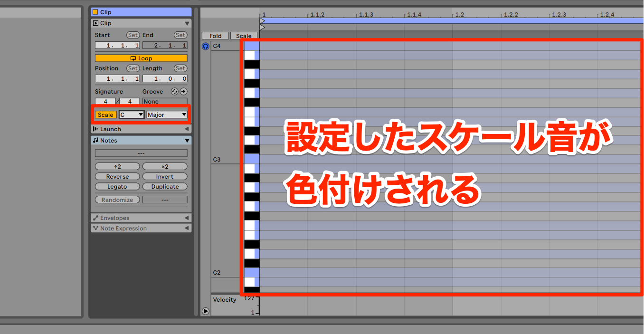Select the loop Position value field
The image size is (644, 334).
click(x=117, y=79)
